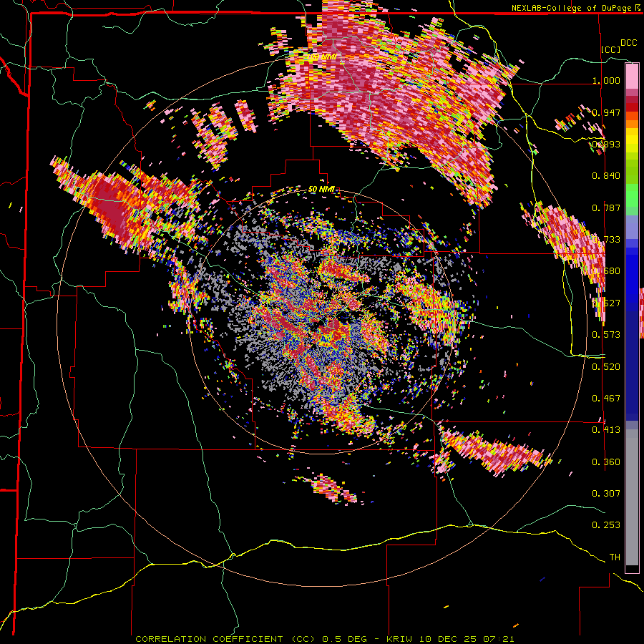Select the 0.253 scale value
644x644 pixels.
click(606, 525)
